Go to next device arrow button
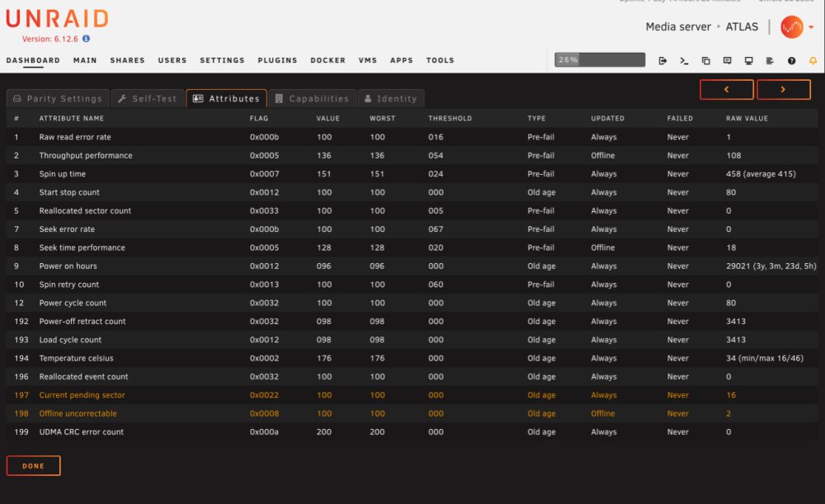 pyautogui.click(x=784, y=89)
